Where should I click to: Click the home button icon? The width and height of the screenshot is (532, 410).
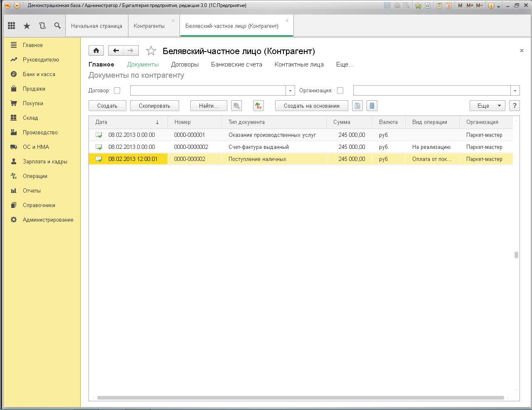pos(96,51)
